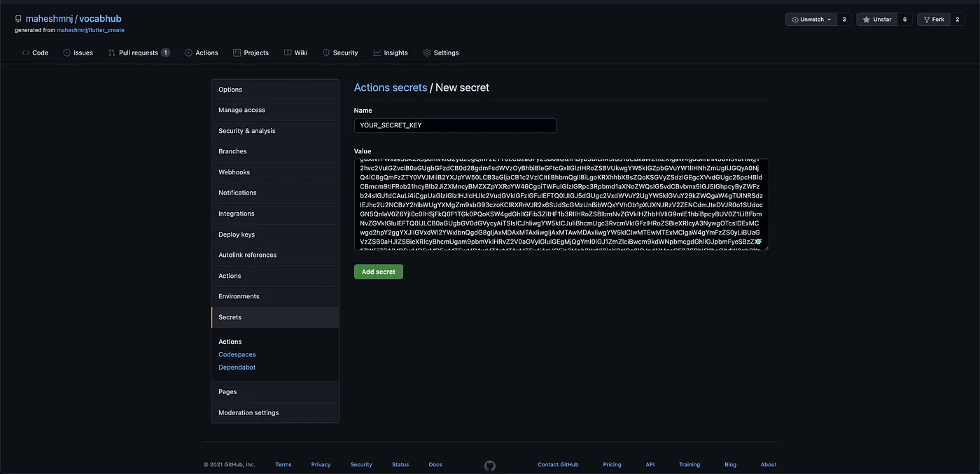Click the Grammarly icon in the Value textarea
The image size is (980, 474).
(759, 241)
